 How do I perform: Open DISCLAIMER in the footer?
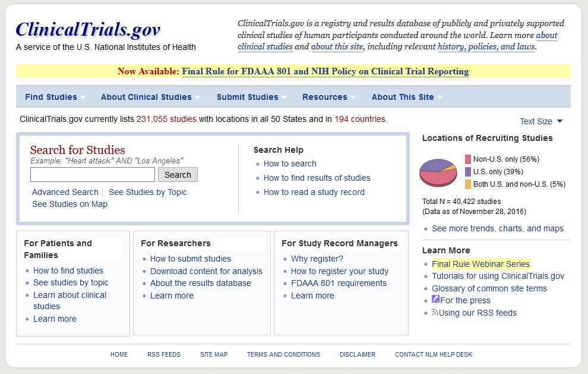tap(358, 354)
